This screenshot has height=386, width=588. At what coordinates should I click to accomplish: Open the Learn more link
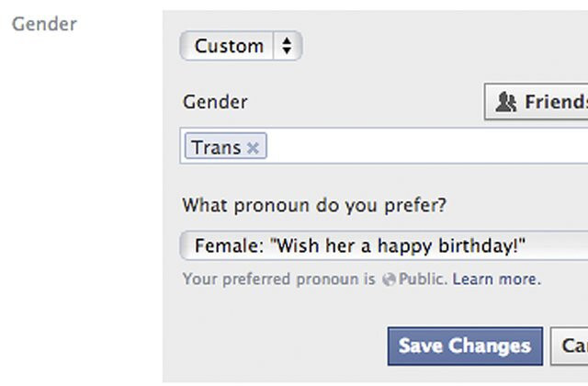pyautogui.click(x=496, y=279)
